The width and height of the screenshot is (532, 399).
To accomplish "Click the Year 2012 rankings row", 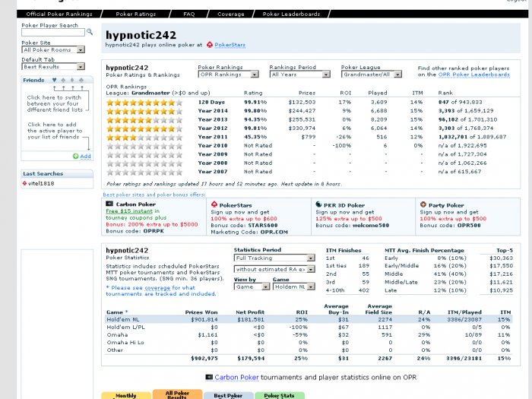I will click(312, 128).
